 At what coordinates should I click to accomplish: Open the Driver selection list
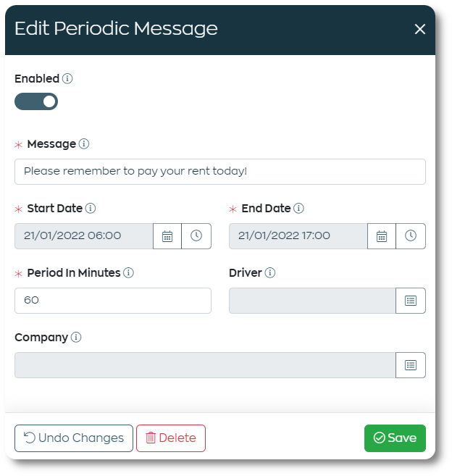pos(411,301)
